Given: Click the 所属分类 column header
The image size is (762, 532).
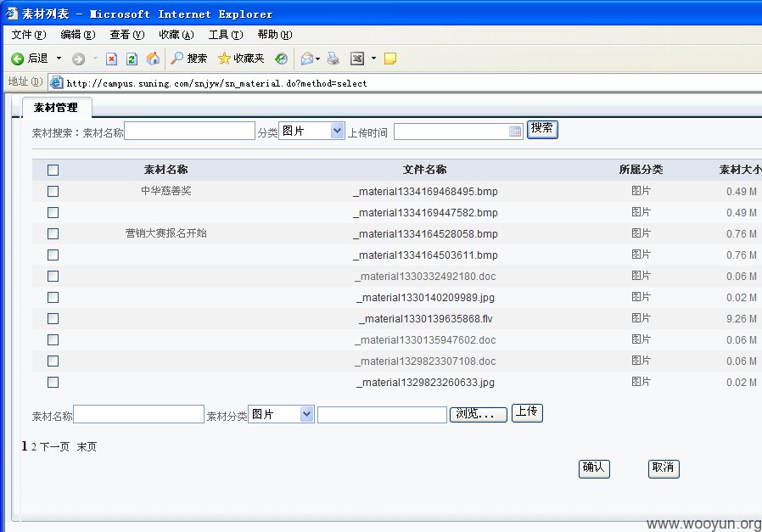Looking at the screenshot, I should tap(641, 170).
